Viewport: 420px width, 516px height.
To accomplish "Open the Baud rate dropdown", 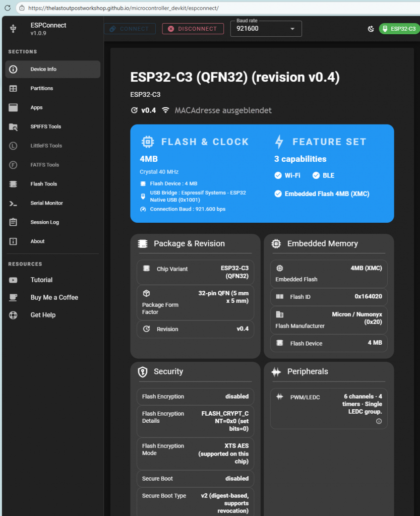I will [x=266, y=29].
